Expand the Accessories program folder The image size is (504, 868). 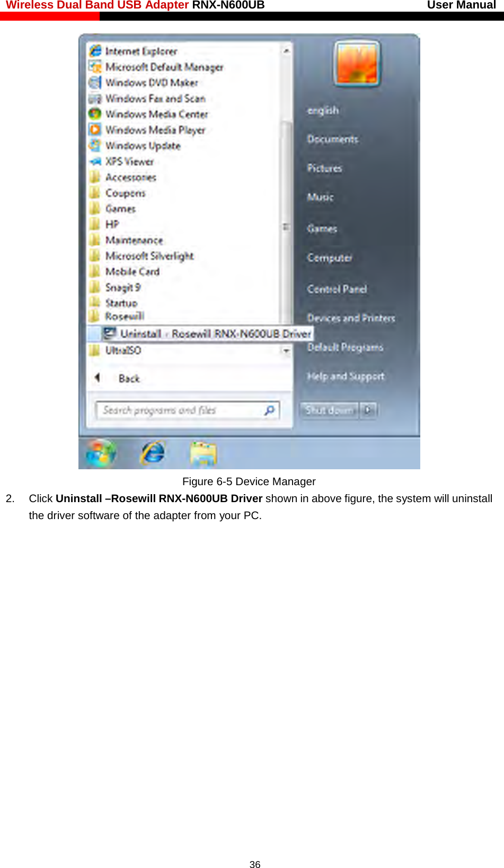[x=130, y=177]
